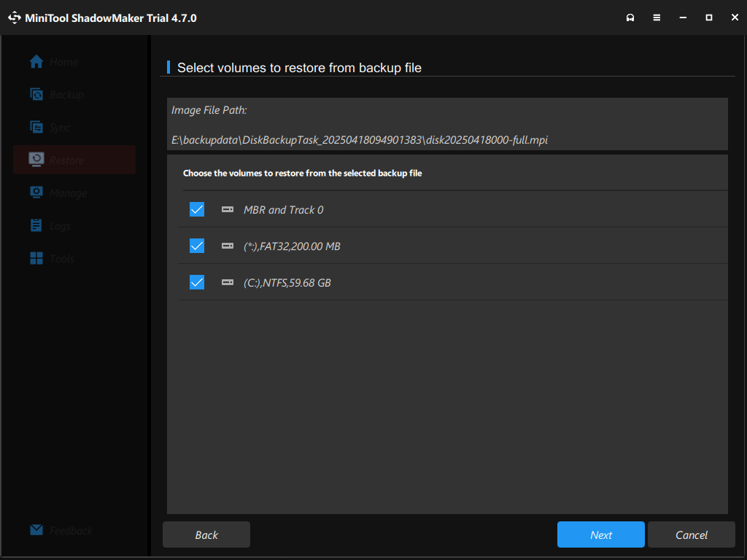The height and width of the screenshot is (560, 747).
Task: Click the Sync icon in sidebar
Action: 36,127
